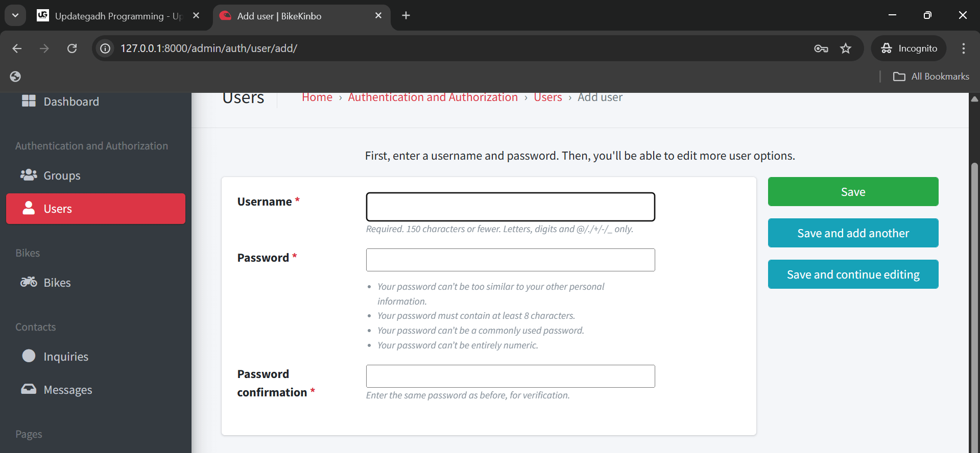Bookmark this page with the star icon
This screenshot has width=980, height=453.
[x=846, y=48]
